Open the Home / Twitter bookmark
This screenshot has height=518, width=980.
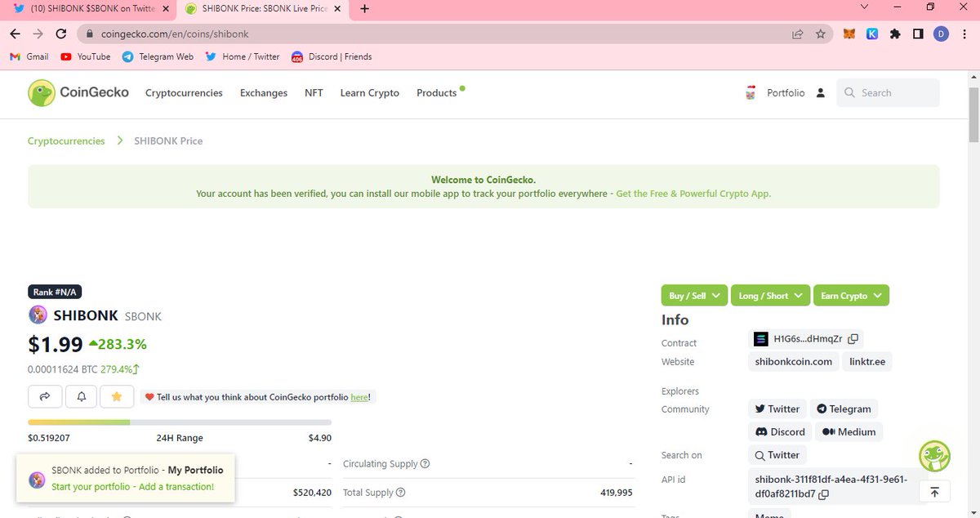[x=243, y=56]
